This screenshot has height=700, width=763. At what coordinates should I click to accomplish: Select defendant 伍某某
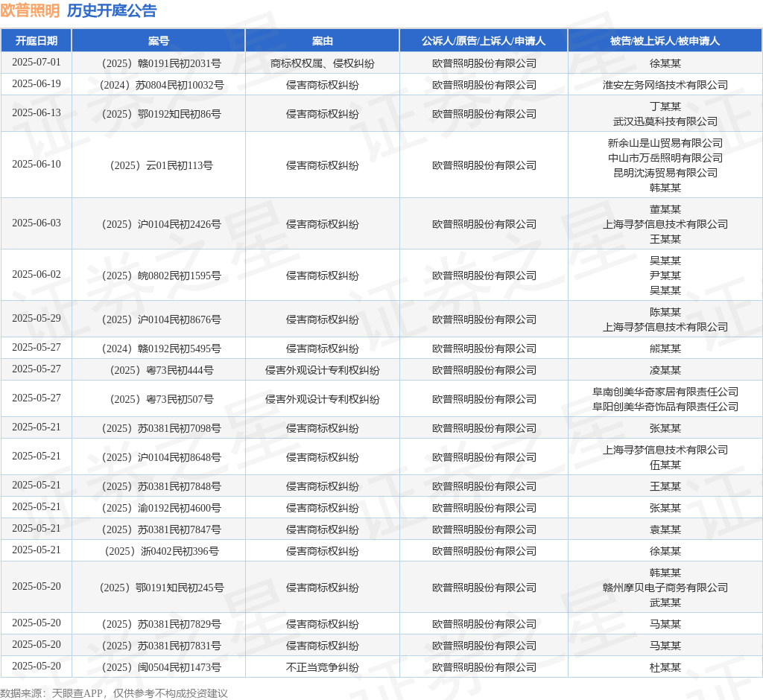coord(665,465)
